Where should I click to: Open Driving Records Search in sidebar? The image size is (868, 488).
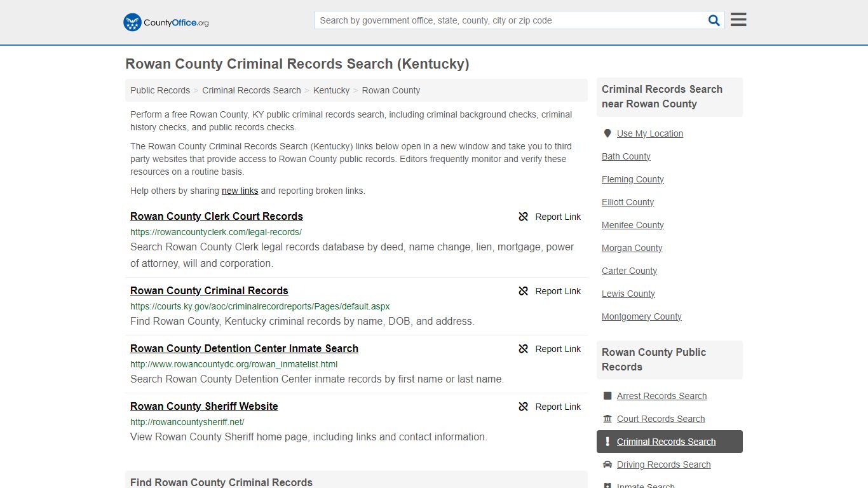point(663,464)
